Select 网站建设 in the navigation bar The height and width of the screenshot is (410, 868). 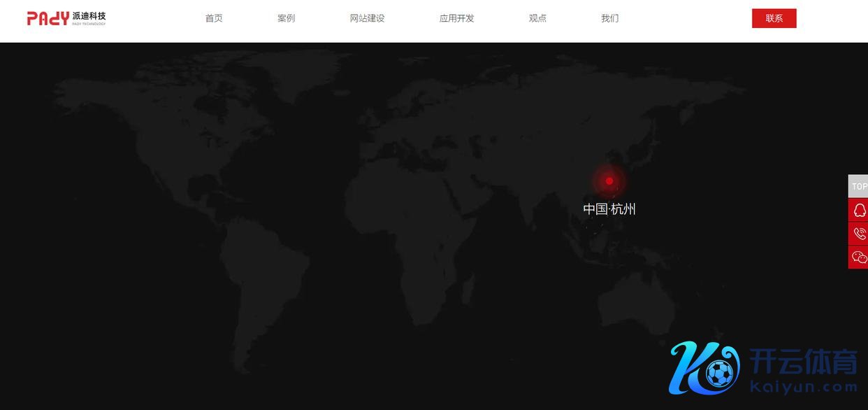tap(367, 18)
